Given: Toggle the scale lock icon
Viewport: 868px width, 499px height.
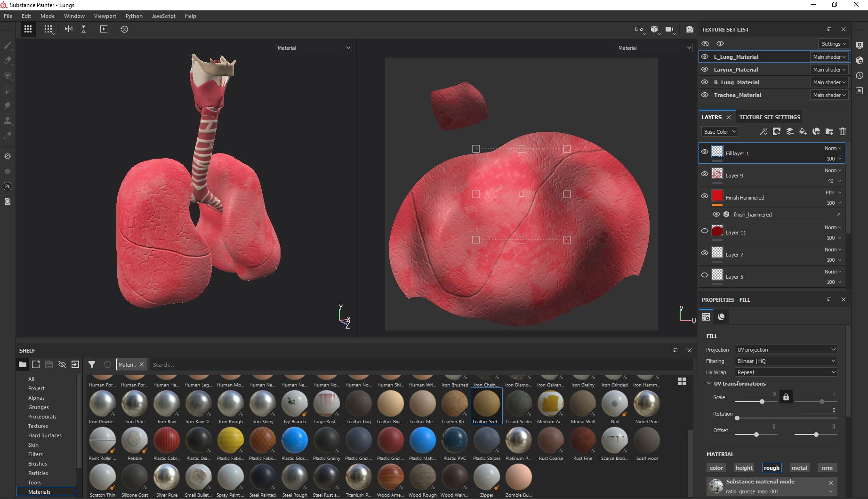Looking at the screenshot, I should pyautogui.click(x=786, y=397).
